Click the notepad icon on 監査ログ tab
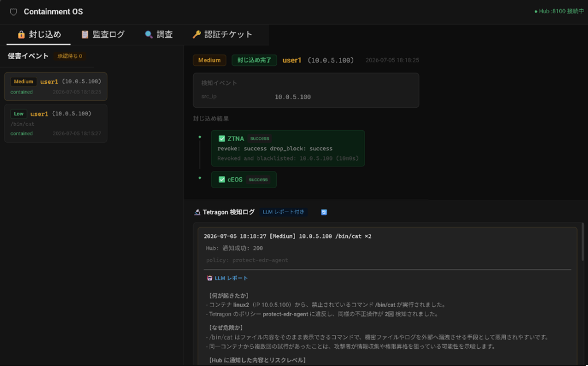The image size is (588, 366). click(x=85, y=34)
